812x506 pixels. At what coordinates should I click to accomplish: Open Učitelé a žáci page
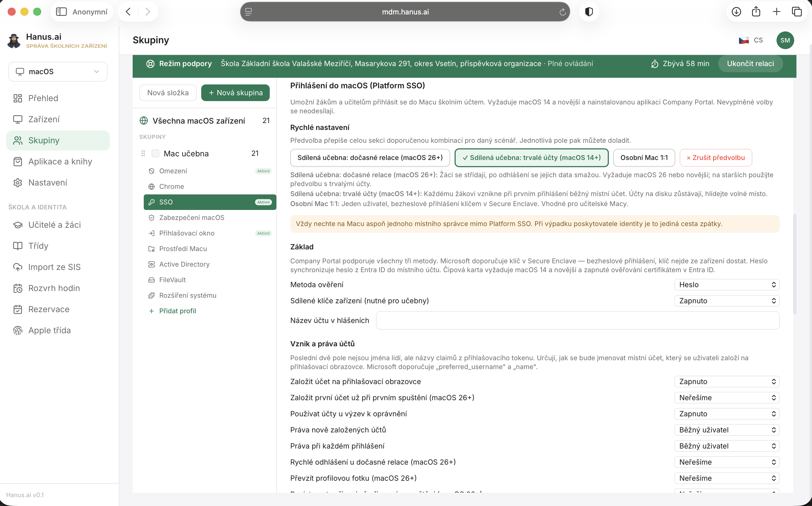[58, 225]
